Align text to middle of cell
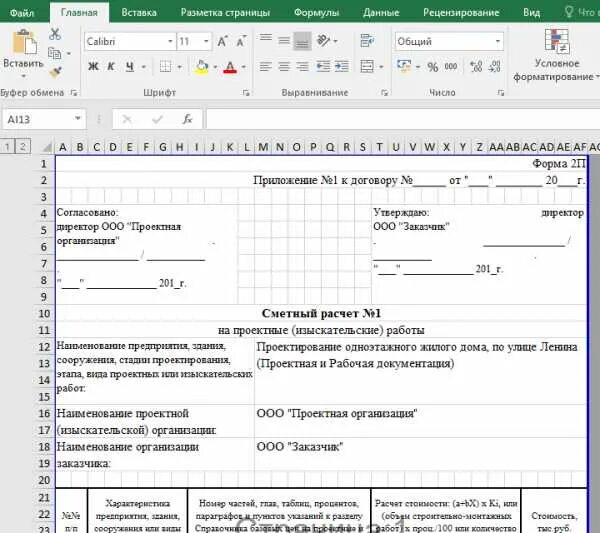Screen dimensions: 600x533 pyautogui.click(x=284, y=40)
